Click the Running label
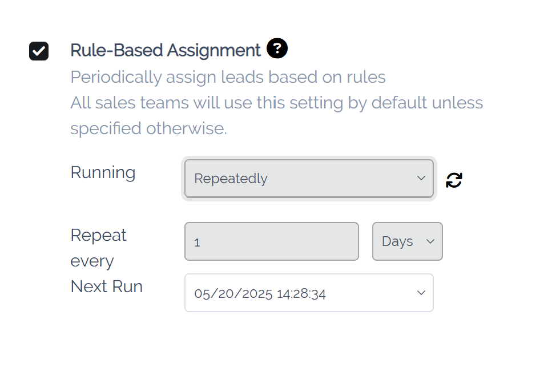Image resolution: width=548 pixels, height=392 pixels. coord(103,172)
